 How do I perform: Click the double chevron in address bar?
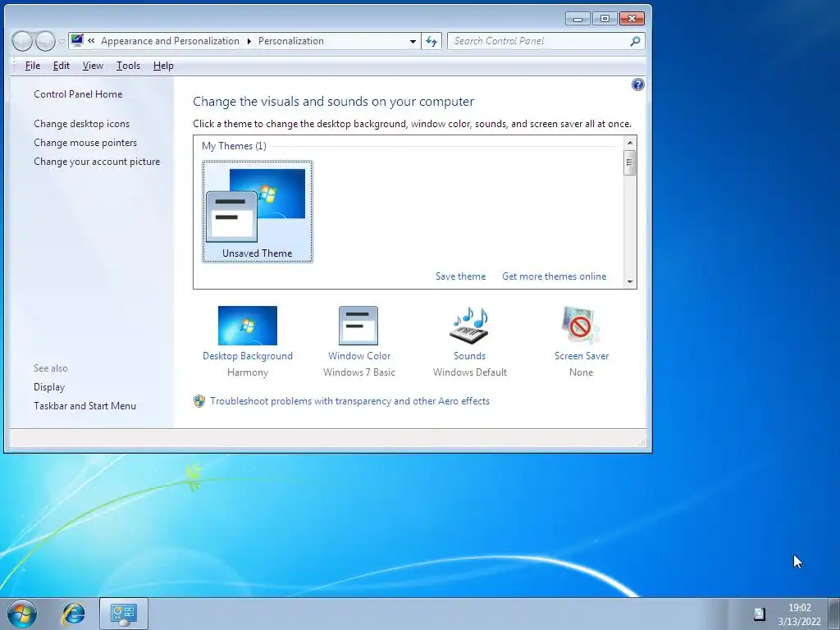click(x=91, y=41)
